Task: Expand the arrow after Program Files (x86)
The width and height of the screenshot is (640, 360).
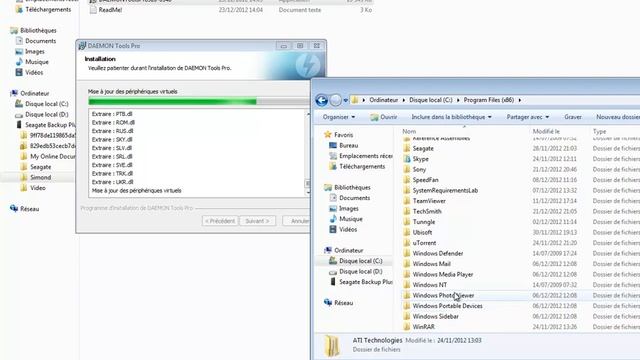Action: 520,100
